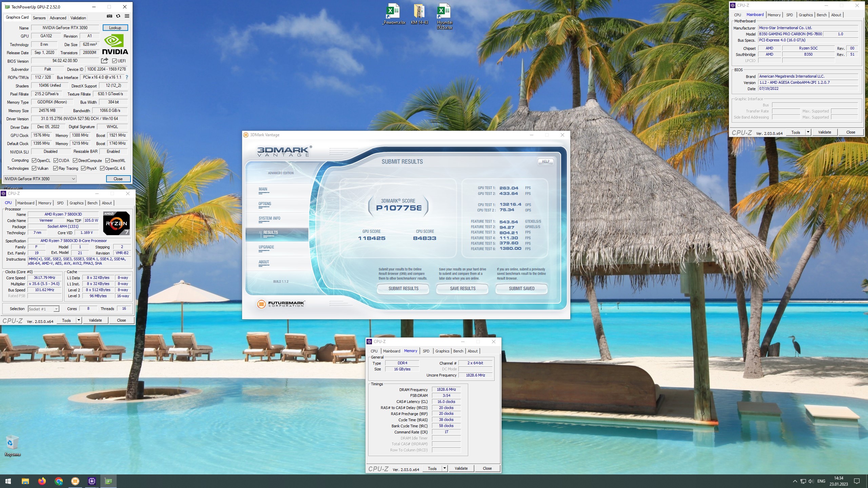Viewport: 868px width, 488px height.
Task: Open Hyundai IX35.xlsx desktop icon
Action: [444, 16]
